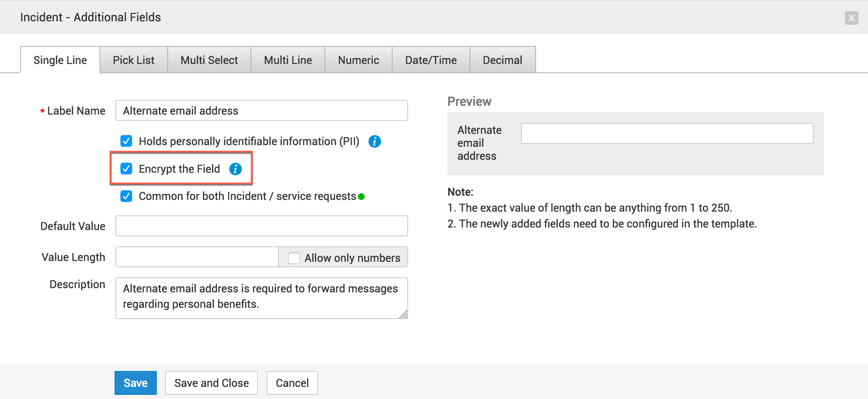Close the Additional Fields dialog
Image resolution: width=868 pixels, height=399 pixels.
point(851,18)
